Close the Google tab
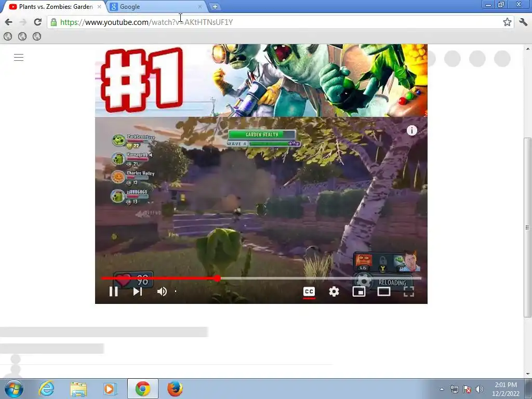The image size is (532, 399). click(200, 6)
